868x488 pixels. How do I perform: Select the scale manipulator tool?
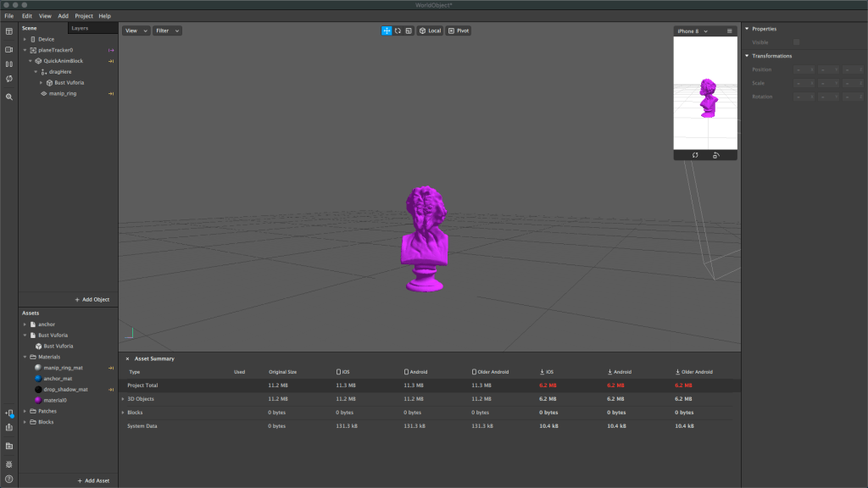pyautogui.click(x=408, y=30)
